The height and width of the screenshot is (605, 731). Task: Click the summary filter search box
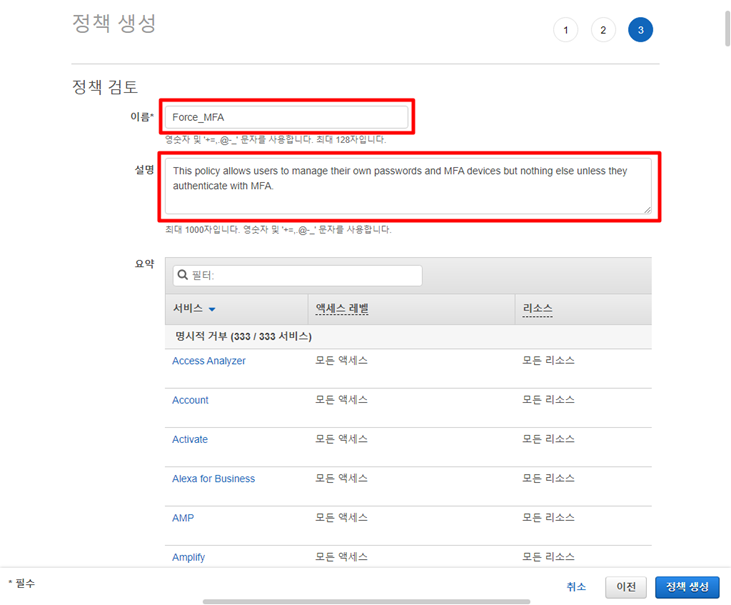(x=297, y=275)
